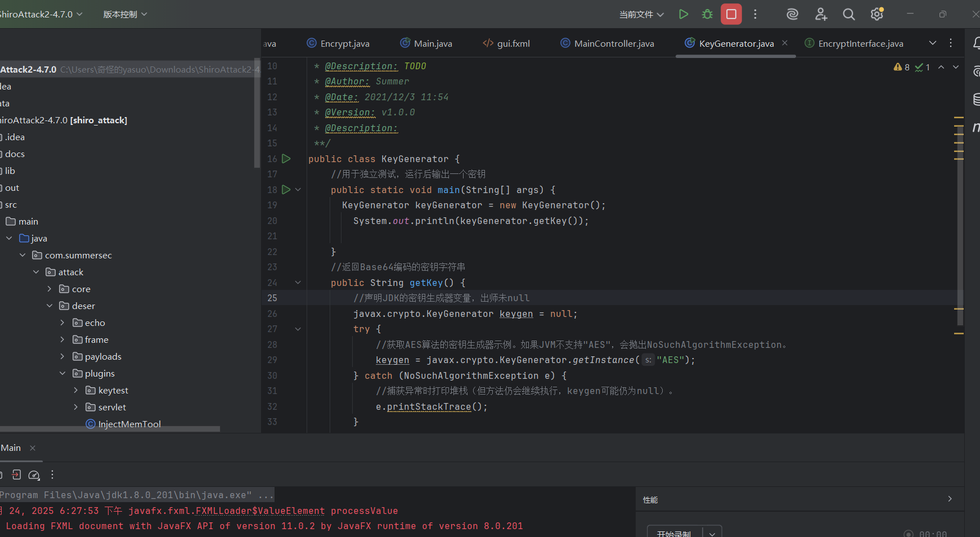Open the 当前文件 run configuration dropdown

[x=641, y=15]
